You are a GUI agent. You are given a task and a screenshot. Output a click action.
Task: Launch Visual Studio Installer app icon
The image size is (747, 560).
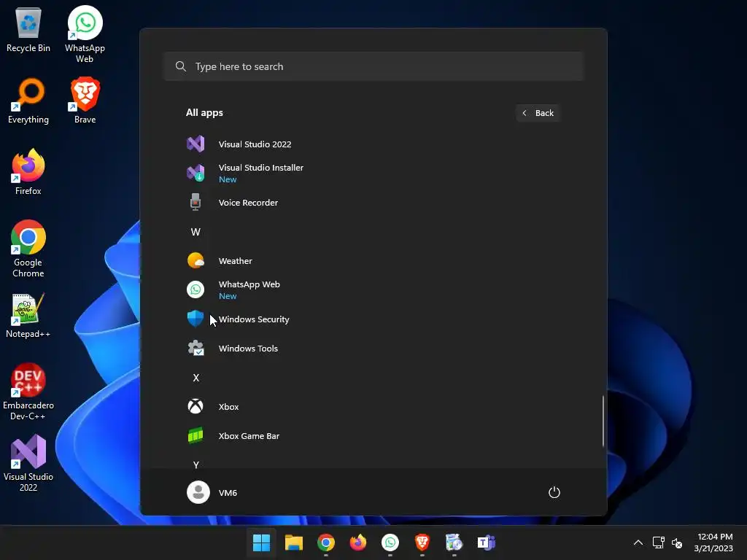tap(196, 173)
